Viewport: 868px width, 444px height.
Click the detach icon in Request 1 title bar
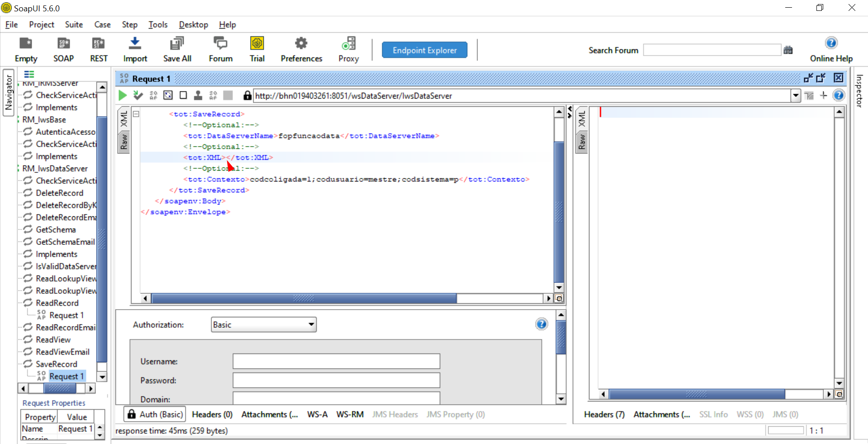click(x=821, y=78)
